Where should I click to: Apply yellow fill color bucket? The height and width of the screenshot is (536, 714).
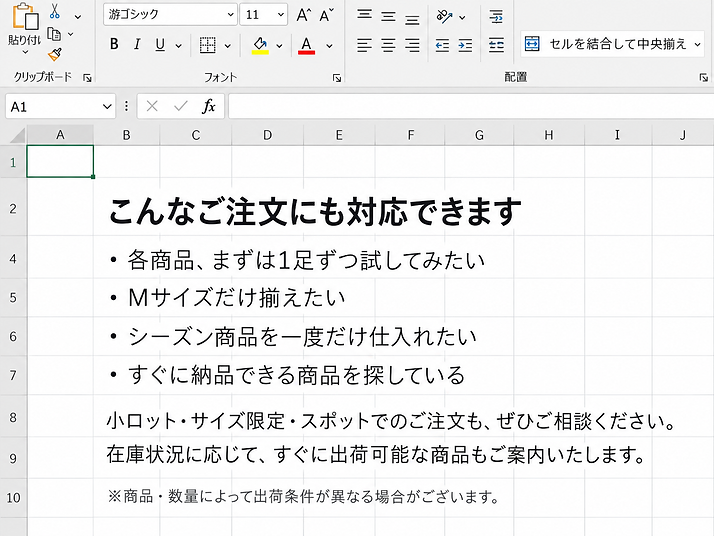260,45
